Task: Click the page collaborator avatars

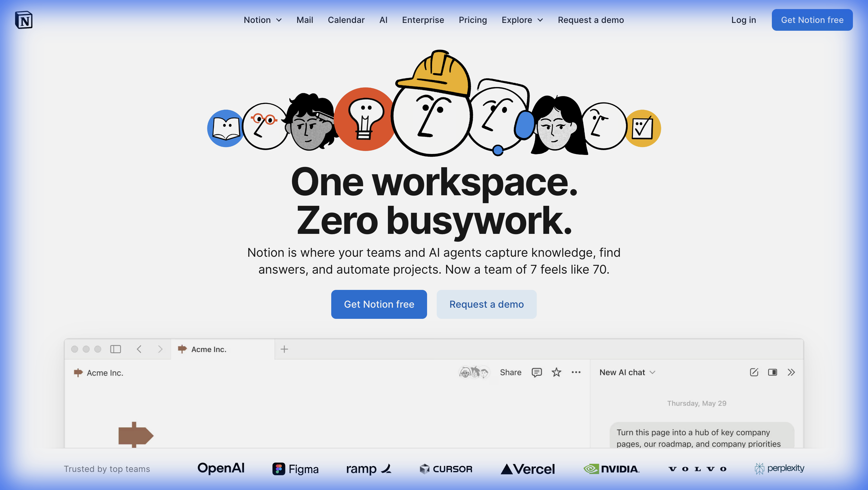Action: tap(474, 372)
